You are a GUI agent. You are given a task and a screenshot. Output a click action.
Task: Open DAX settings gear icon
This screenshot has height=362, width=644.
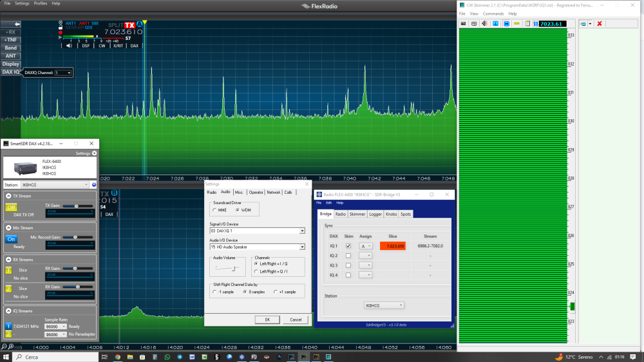tap(95, 153)
